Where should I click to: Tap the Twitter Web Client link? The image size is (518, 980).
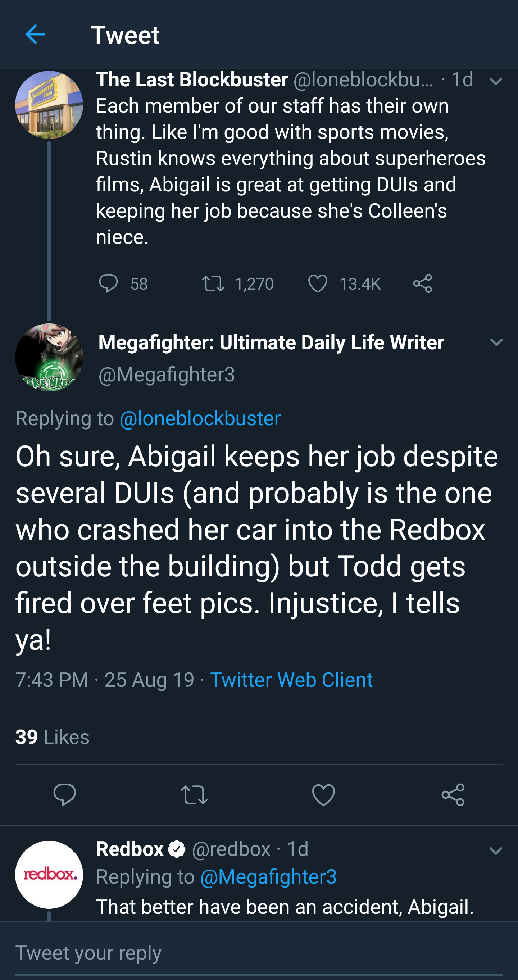[291, 680]
